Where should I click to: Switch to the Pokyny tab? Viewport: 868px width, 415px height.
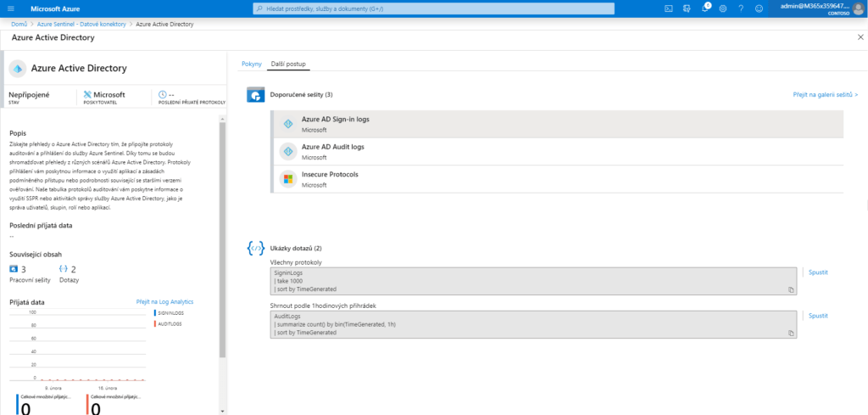(x=252, y=64)
